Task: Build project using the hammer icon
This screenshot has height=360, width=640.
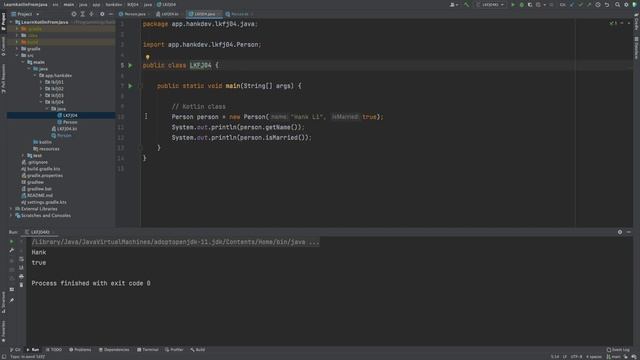Action: point(467,4)
